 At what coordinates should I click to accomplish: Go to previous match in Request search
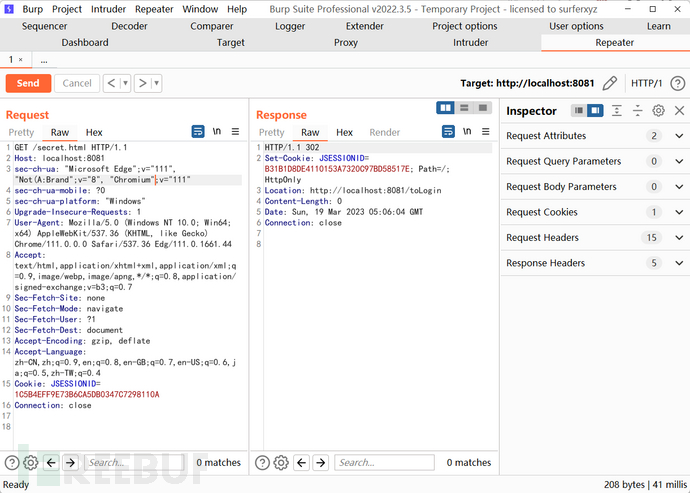51,463
